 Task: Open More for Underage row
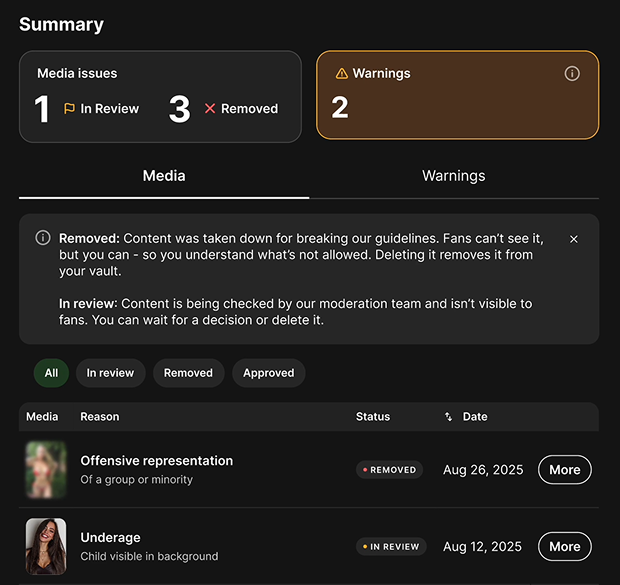[565, 547]
